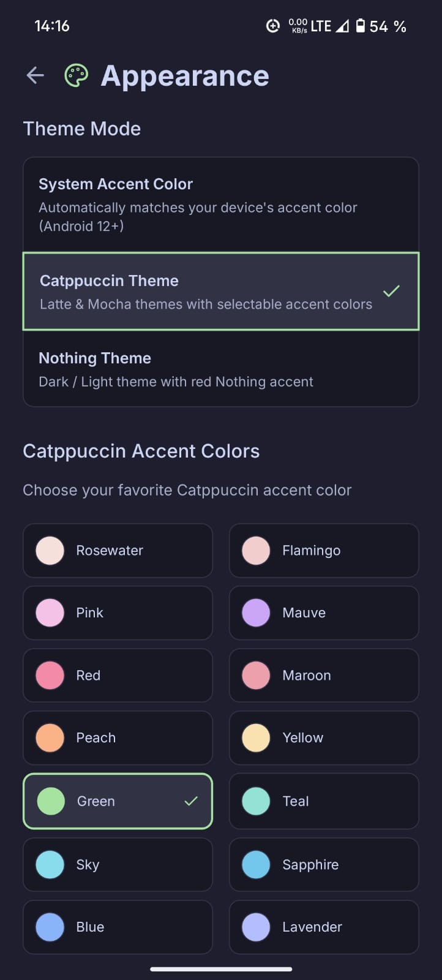Choose the Lavender accent color
The width and height of the screenshot is (442, 980).
click(x=323, y=927)
